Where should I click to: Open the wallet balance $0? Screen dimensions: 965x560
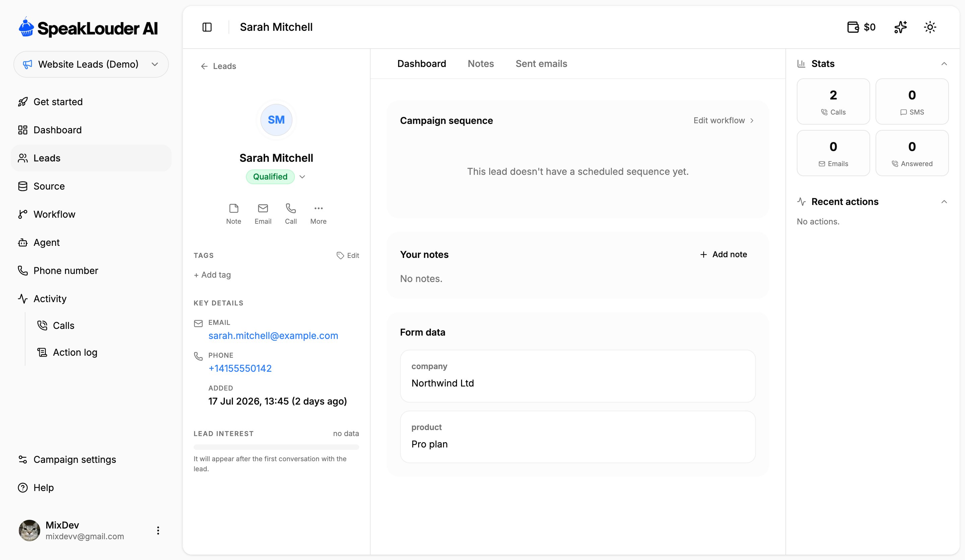coord(861,27)
